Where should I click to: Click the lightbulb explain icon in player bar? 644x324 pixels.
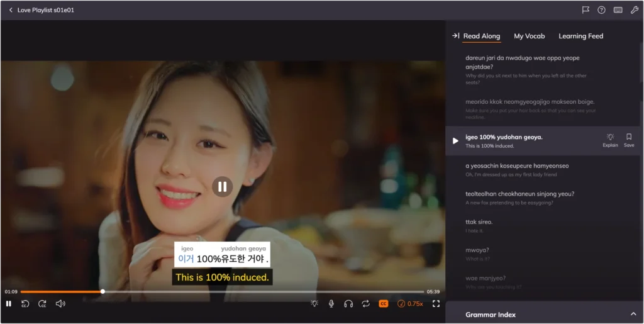tap(314, 304)
